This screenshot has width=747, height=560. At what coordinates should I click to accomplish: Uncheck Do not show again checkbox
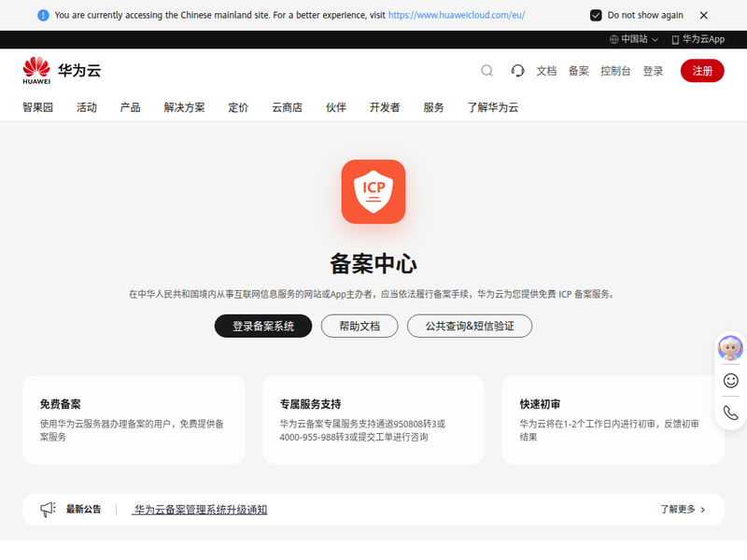point(596,15)
